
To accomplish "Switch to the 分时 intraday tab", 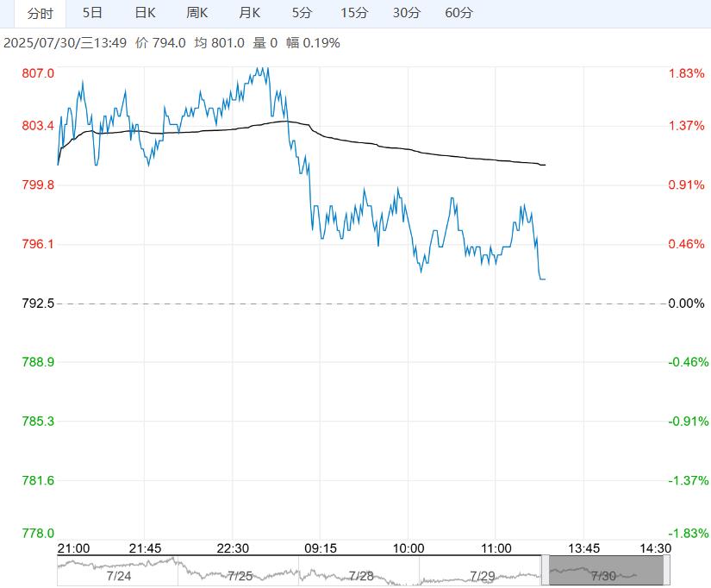I will 40,13.
